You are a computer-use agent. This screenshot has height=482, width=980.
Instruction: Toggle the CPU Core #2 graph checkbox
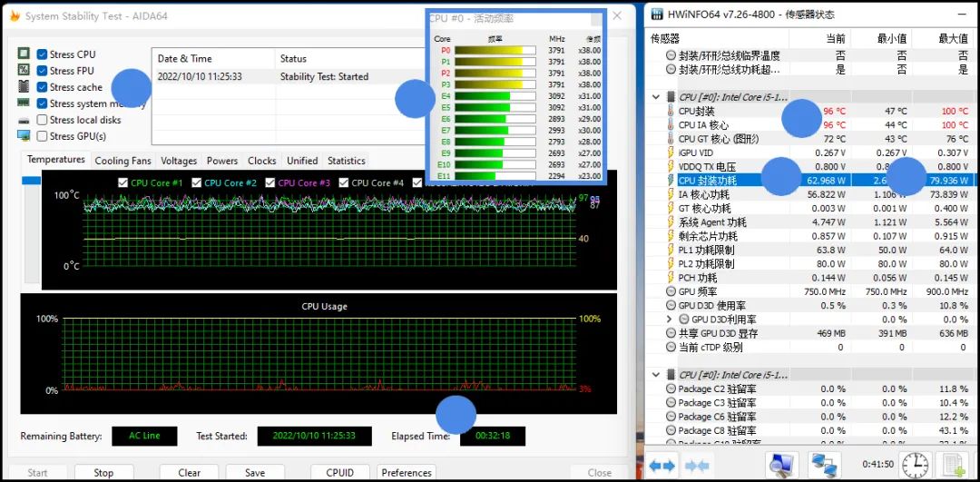(x=197, y=182)
